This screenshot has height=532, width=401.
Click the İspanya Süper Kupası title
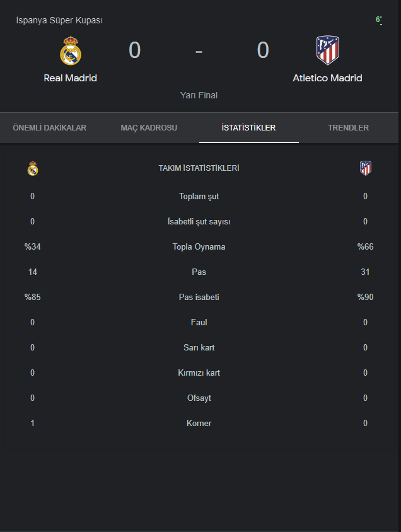point(59,20)
